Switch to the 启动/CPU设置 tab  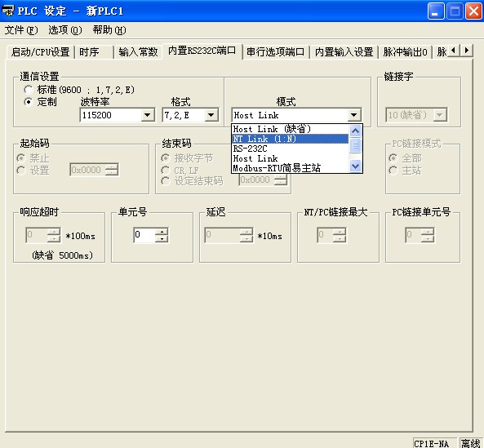(x=41, y=52)
